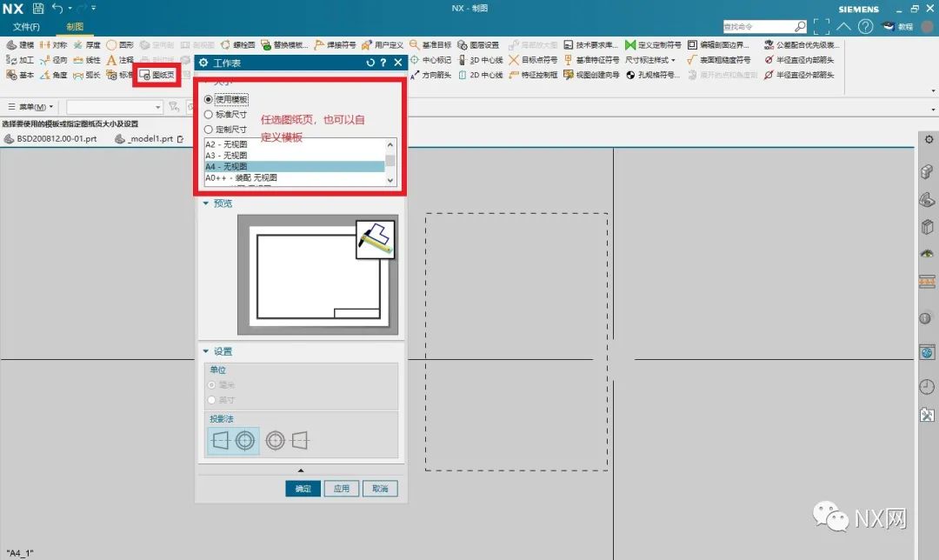Click the 孔规格符号 hole callout symbol
Screen dimensions: 939x560
pyautogui.click(x=653, y=75)
